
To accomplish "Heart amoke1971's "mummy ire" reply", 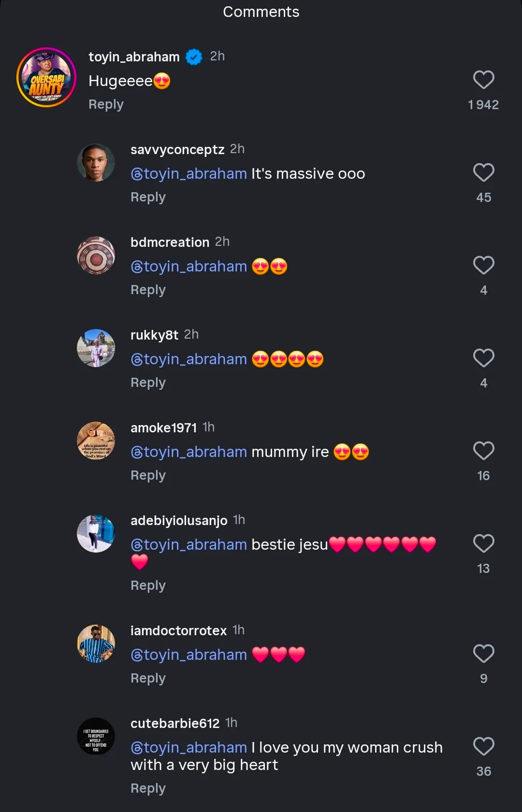I will pyautogui.click(x=483, y=451).
